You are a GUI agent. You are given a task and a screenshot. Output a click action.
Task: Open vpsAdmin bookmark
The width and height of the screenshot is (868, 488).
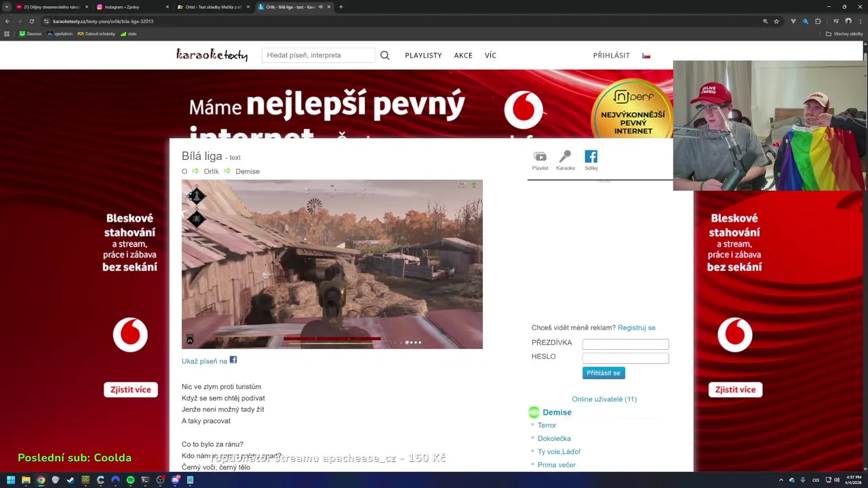click(60, 34)
